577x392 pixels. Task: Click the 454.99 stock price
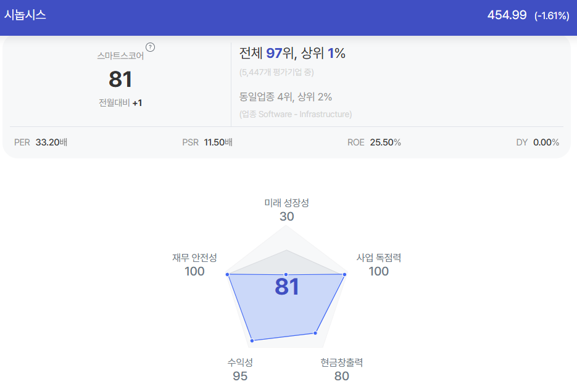pyautogui.click(x=507, y=15)
